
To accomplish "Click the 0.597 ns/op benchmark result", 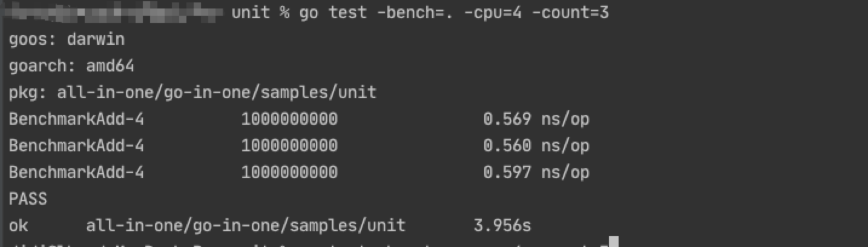I will pyautogui.click(x=536, y=173).
